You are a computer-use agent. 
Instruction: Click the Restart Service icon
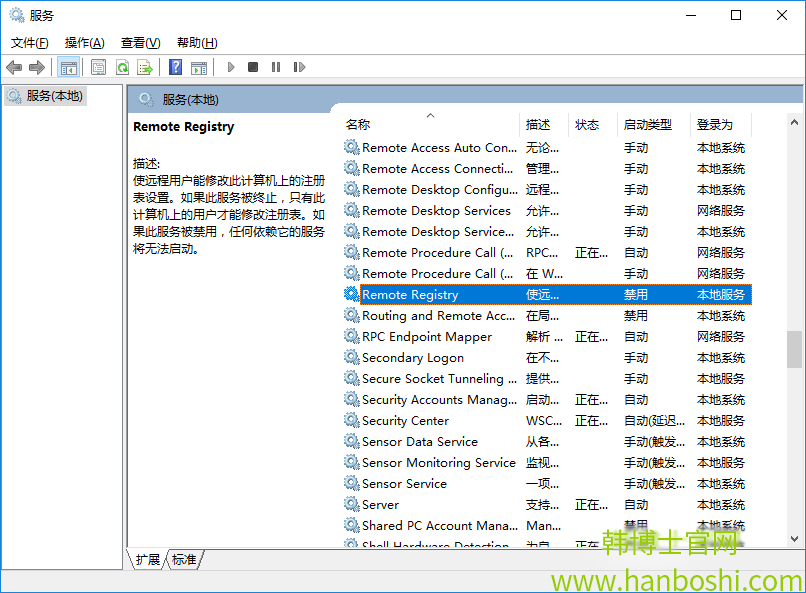pyautogui.click(x=299, y=67)
